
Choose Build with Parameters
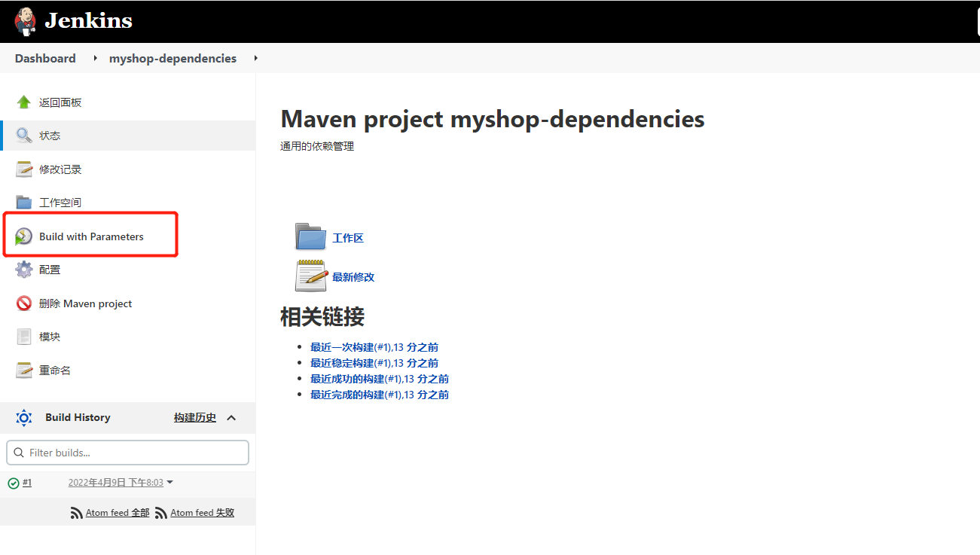click(x=91, y=236)
